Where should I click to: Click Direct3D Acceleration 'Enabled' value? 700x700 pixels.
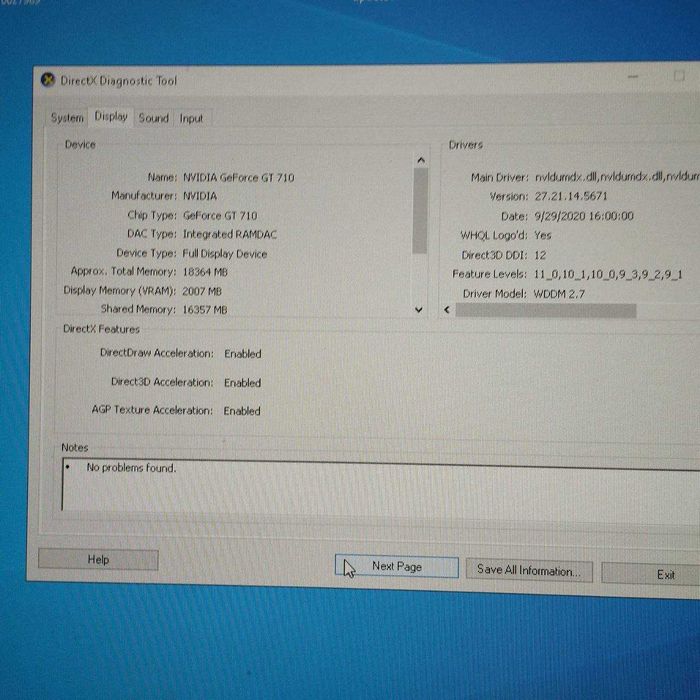242,383
